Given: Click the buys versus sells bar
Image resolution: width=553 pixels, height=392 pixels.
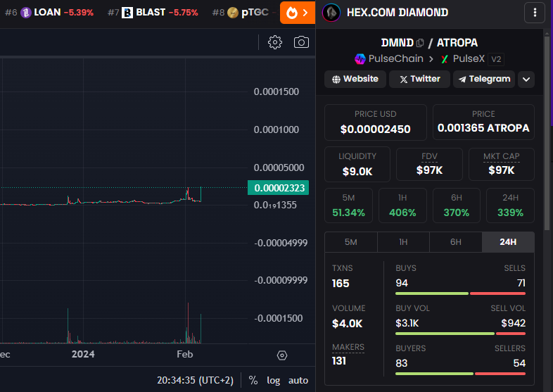Looking at the screenshot, I should [460, 293].
